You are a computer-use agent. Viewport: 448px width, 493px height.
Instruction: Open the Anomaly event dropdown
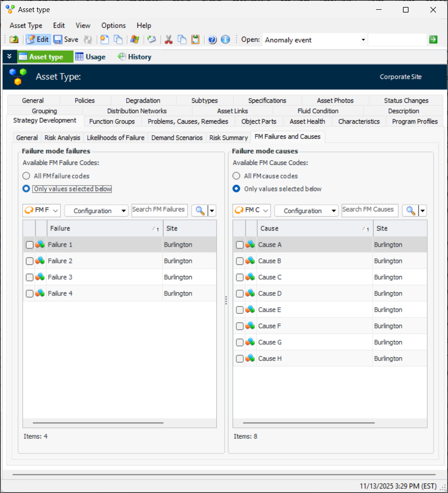(363, 40)
